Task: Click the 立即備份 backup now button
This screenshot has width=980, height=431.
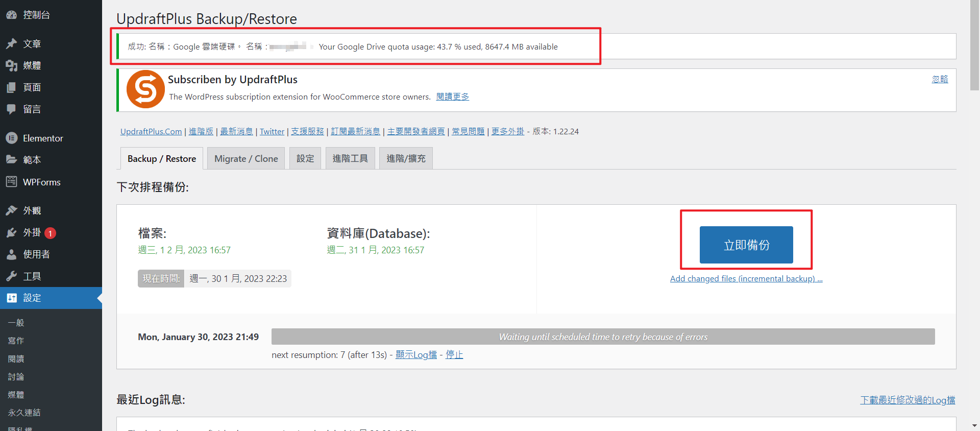Action: (x=746, y=245)
